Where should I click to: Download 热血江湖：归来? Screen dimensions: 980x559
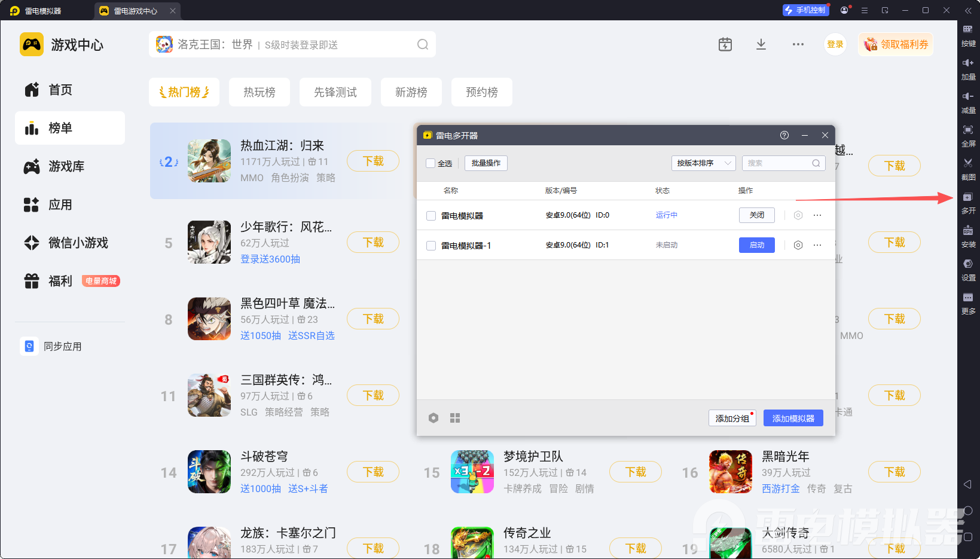point(373,161)
